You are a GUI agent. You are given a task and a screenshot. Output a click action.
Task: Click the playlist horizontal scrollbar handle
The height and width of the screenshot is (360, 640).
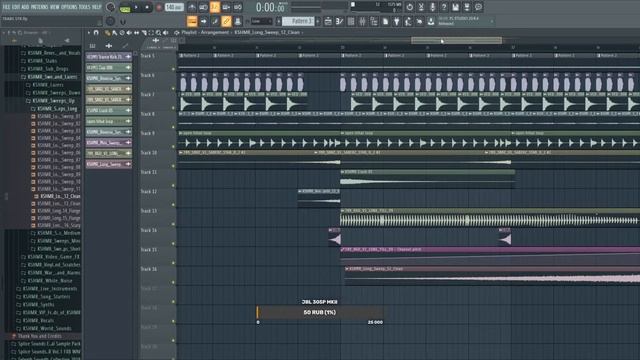pyautogui.click(x=456, y=40)
